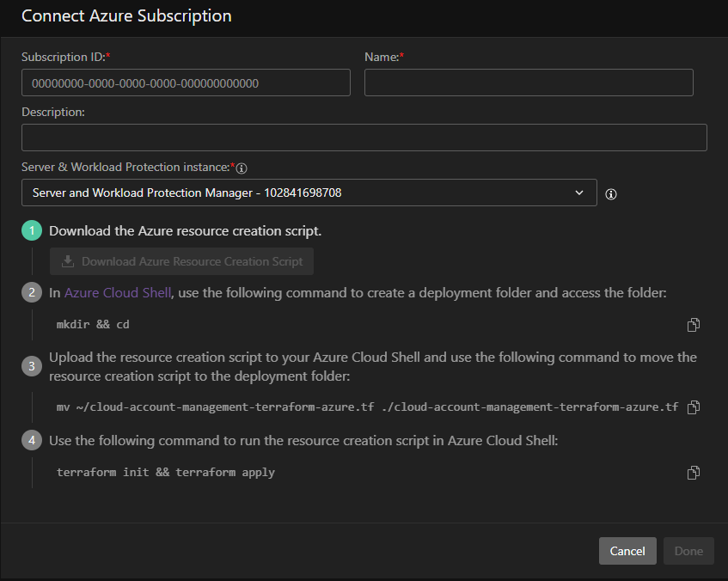Click the terraform init command text
Image resolution: width=728 pixels, height=581 pixels.
click(165, 473)
